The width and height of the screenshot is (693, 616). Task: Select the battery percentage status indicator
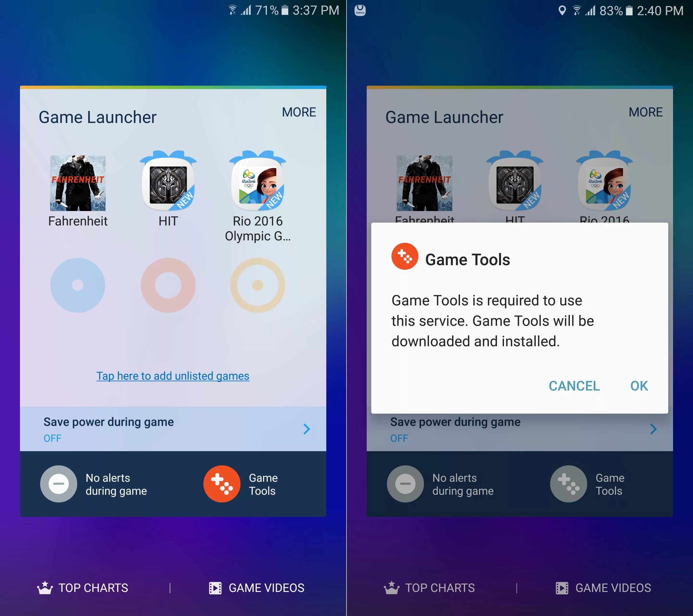pos(271,11)
